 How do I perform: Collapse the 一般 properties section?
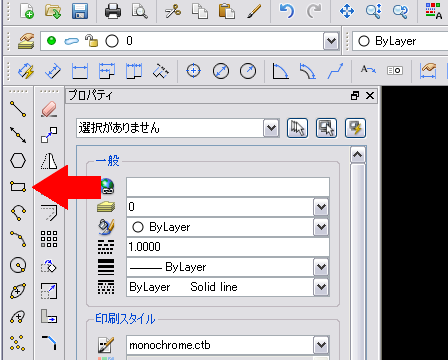(x=107, y=161)
